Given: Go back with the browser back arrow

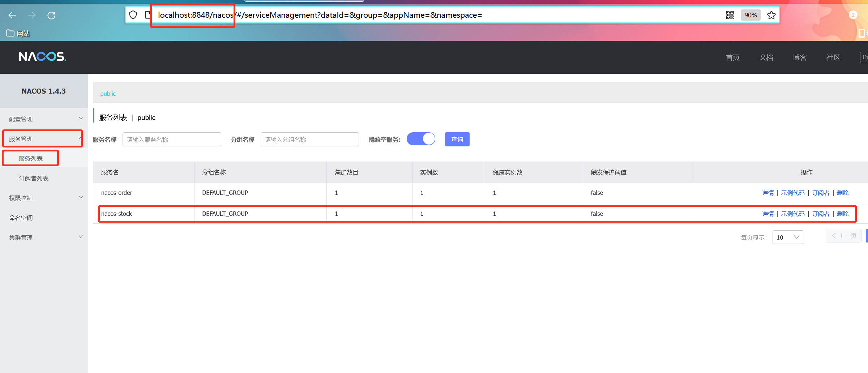Looking at the screenshot, I should (x=12, y=15).
